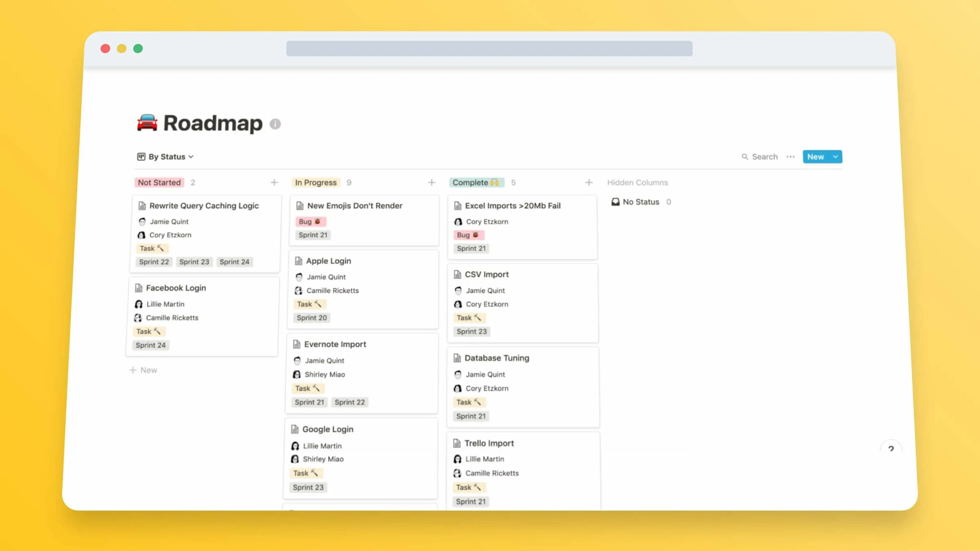Open the Apple Login card title
The image size is (980, 551).
(x=328, y=261)
